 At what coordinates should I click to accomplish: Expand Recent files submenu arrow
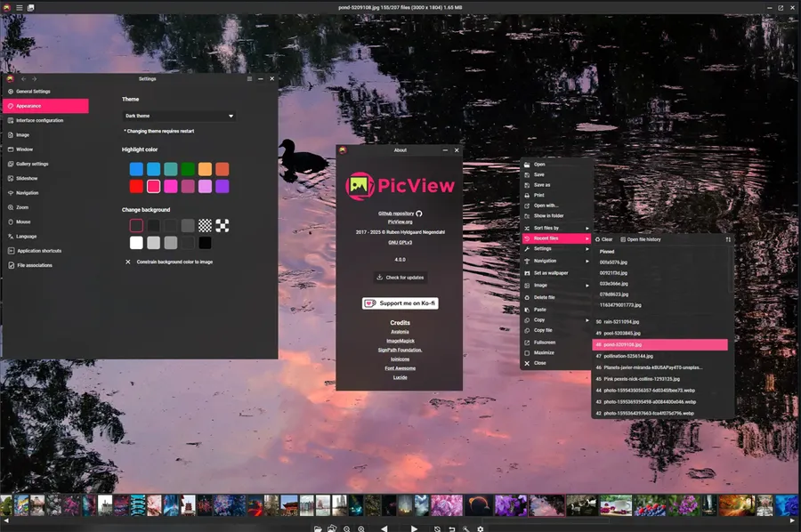click(587, 238)
